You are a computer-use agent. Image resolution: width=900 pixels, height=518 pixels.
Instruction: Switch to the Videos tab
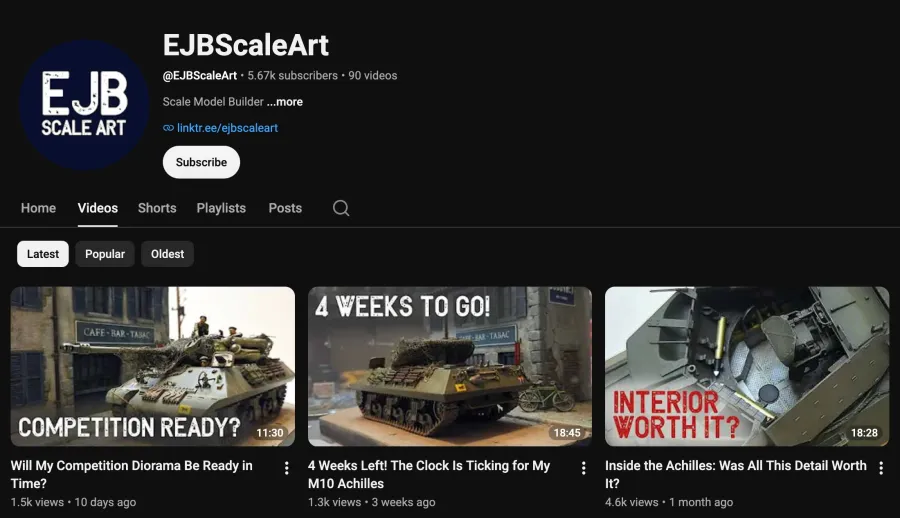pos(98,208)
